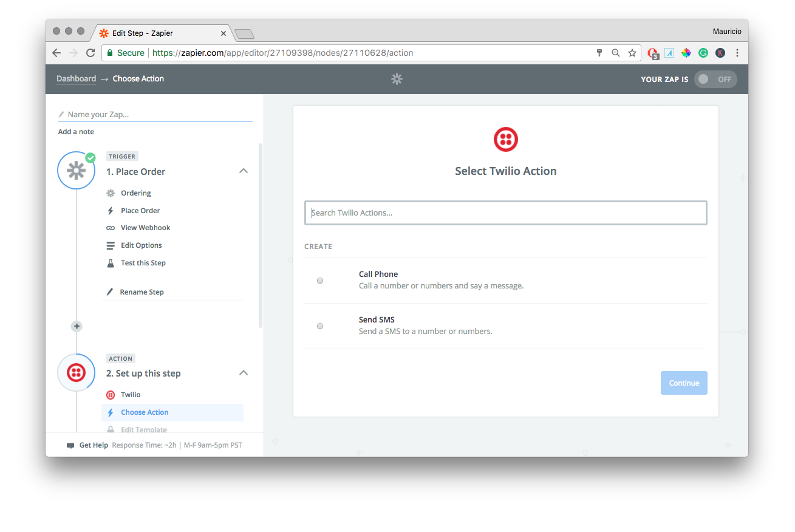Click the lightning icon beside Choose Action
The height and width of the screenshot is (532, 795).
111,412
